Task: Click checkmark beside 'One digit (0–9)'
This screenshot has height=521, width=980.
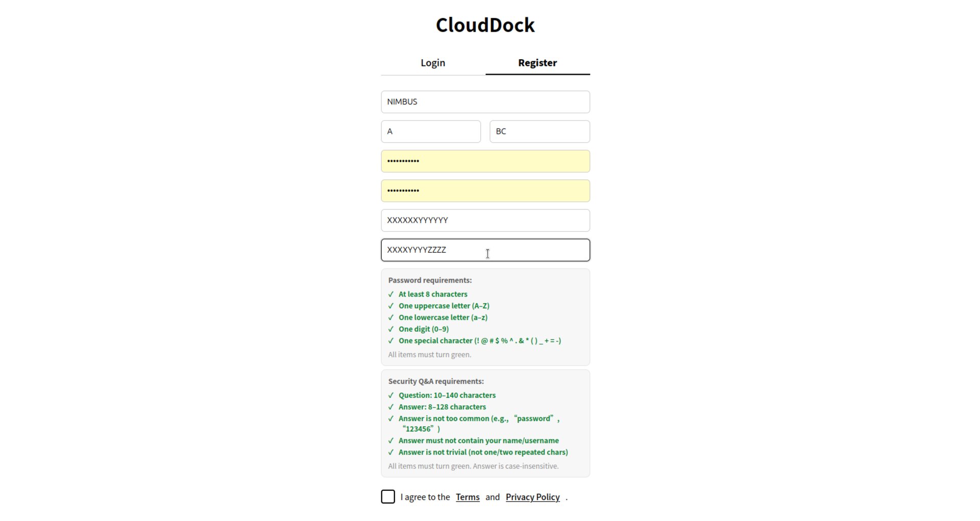Action: pos(391,329)
